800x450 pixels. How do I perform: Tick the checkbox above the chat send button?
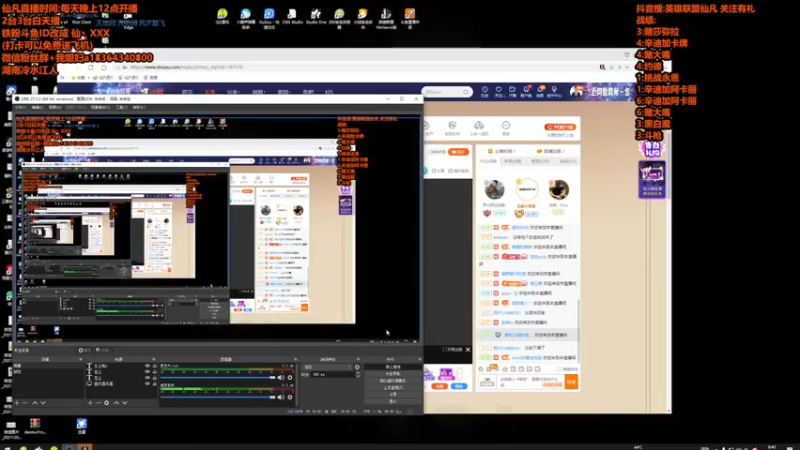point(559,369)
